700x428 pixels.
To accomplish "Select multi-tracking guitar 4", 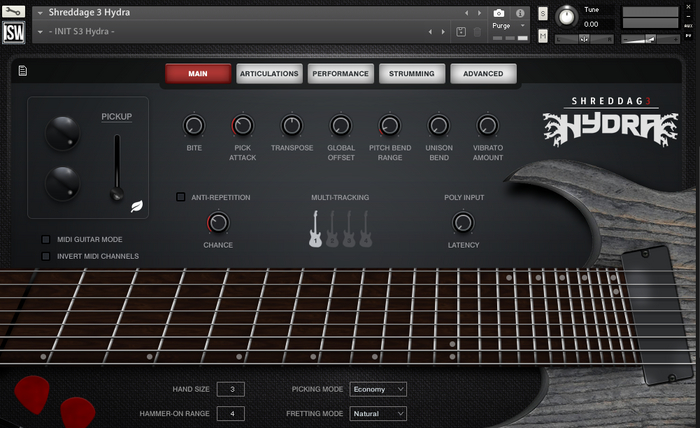I will click(x=366, y=229).
